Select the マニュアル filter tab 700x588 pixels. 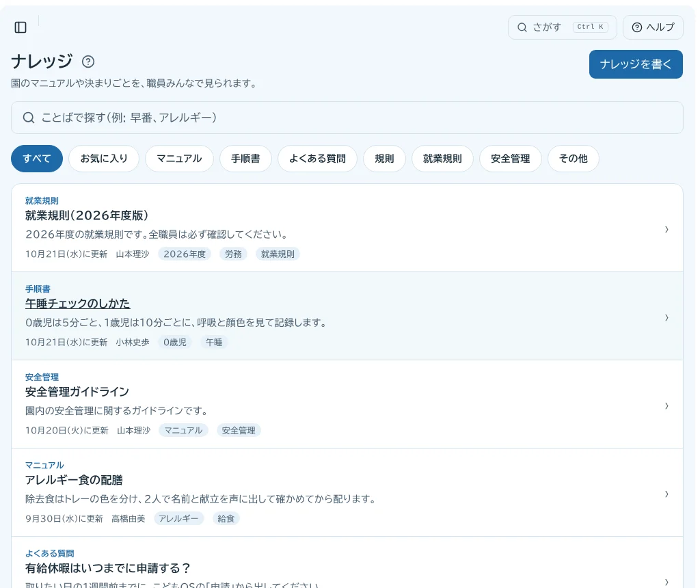pos(179,159)
